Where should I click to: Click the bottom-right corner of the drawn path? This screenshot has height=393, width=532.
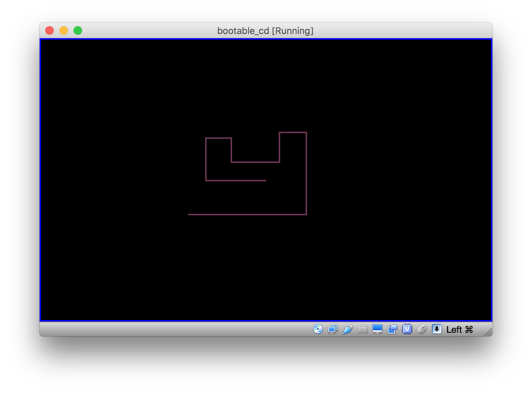click(x=306, y=214)
